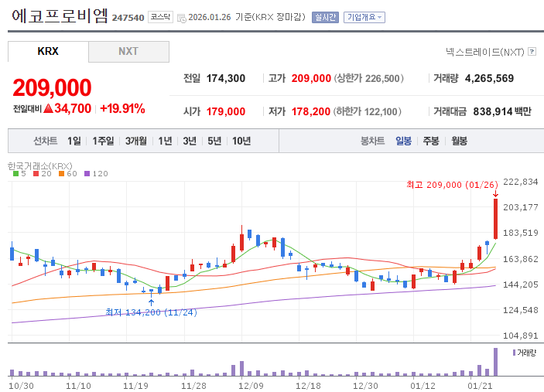The image size is (544, 392).
Task: Select the 10년 line chart period
Action: (241, 141)
